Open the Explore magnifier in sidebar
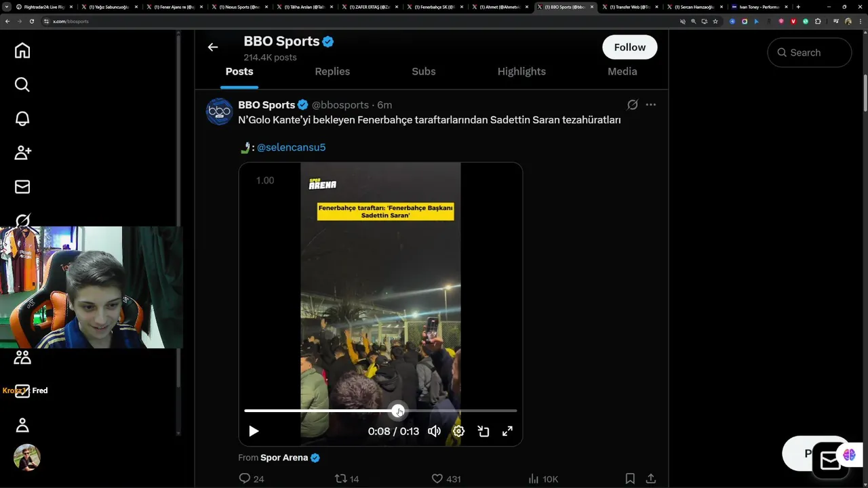The height and width of the screenshot is (488, 868). point(22,85)
